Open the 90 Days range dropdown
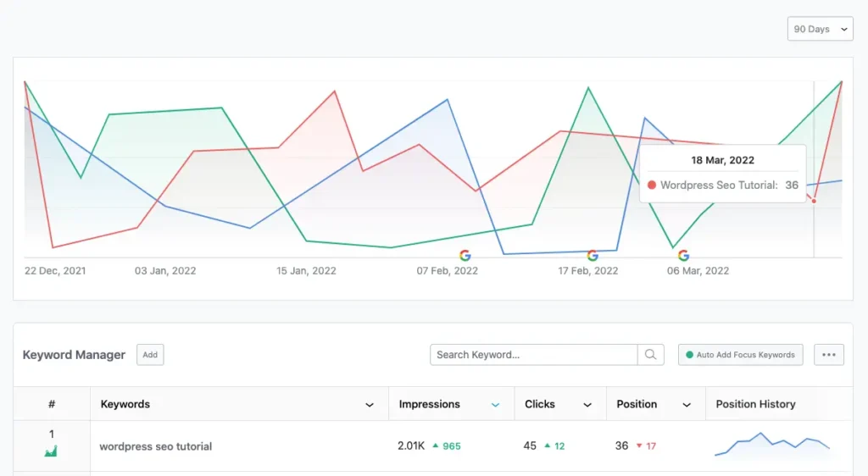 pos(820,29)
